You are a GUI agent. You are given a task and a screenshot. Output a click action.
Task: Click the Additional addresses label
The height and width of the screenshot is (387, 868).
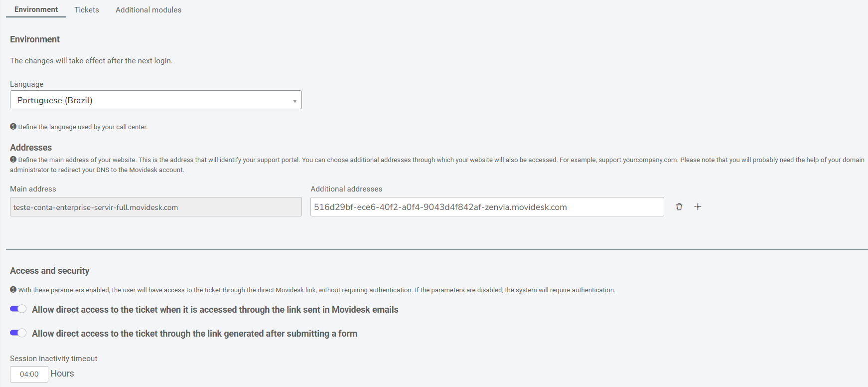[x=346, y=189]
